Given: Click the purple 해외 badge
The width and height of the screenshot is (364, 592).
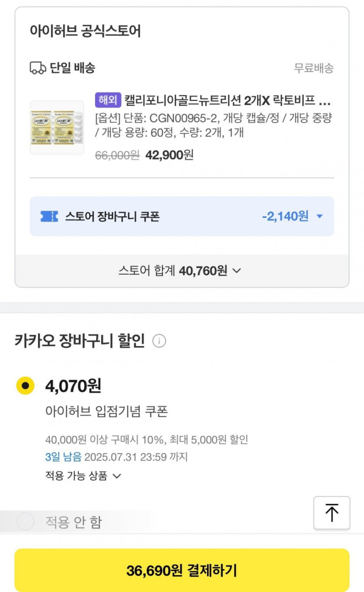Looking at the screenshot, I should click(x=108, y=100).
